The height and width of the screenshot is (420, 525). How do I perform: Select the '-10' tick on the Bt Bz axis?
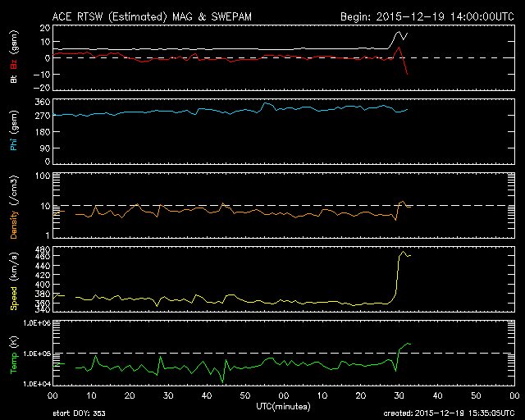tap(42, 74)
